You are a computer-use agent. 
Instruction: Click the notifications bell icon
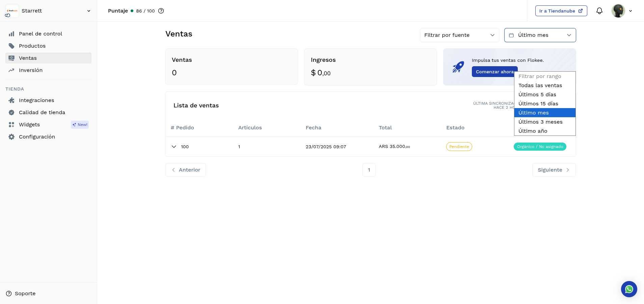[599, 11]
